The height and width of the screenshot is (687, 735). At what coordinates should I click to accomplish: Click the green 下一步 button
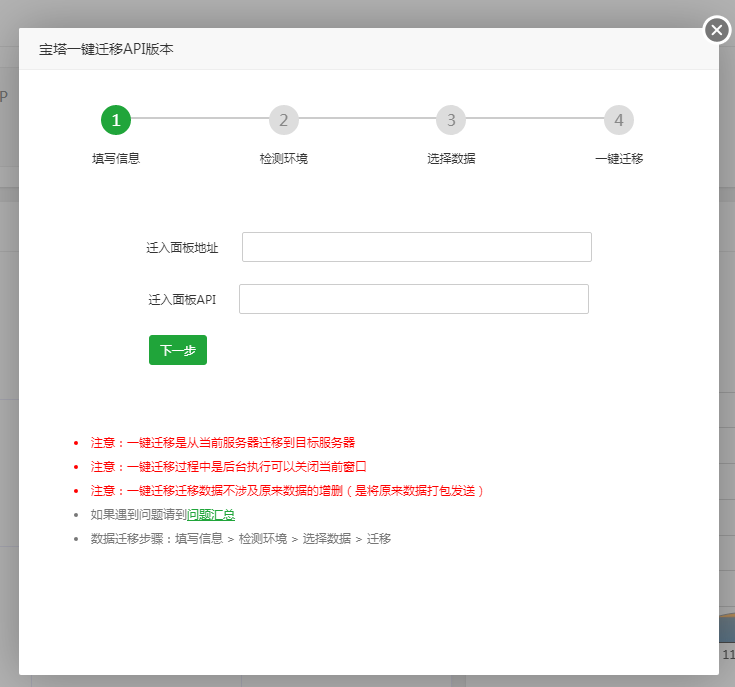coord(178,350)
